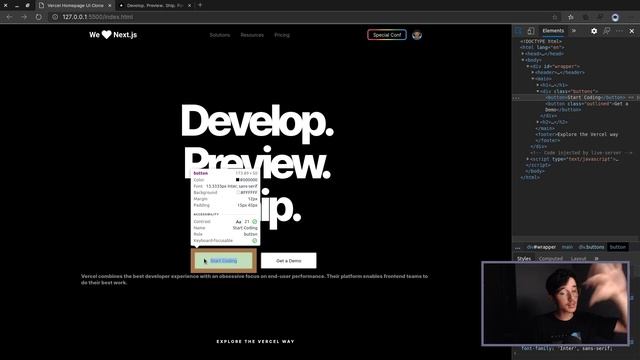Screen dimensions: 640x360
Task: Collapse the main node in DOM tree
Action: pyautogui.click(x=533, y=79)
